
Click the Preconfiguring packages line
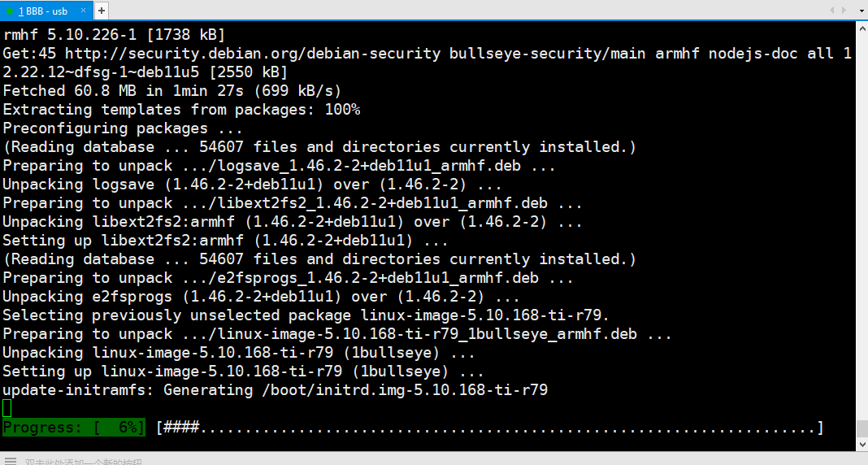tap(123, 128)
